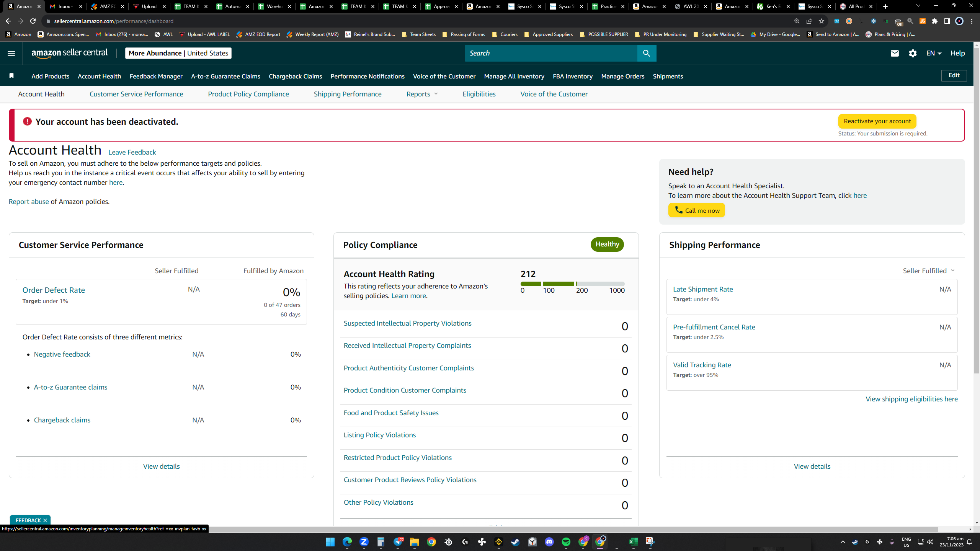Click the red deactivation alert icon
This screenshot has height=551, width=980.
click(x=27, y=122)
